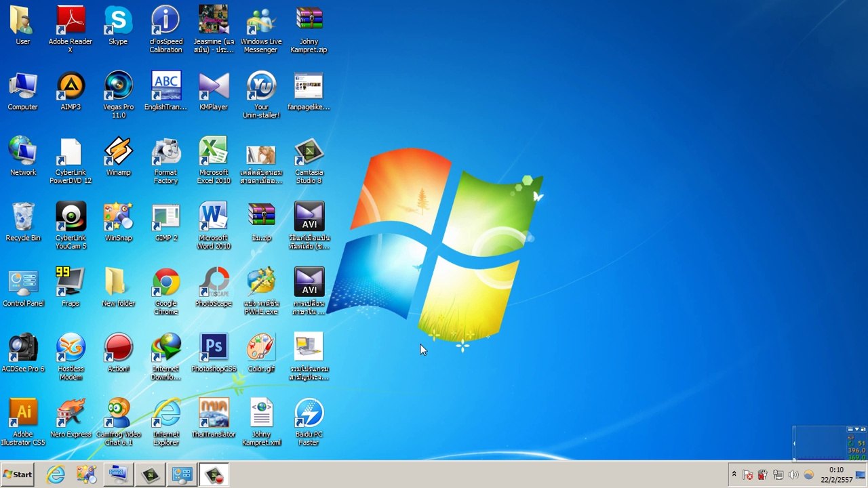Select Microsoft Word 2010 icon
This screenshot has width=868, height=488.
click(x=214, y=225)
